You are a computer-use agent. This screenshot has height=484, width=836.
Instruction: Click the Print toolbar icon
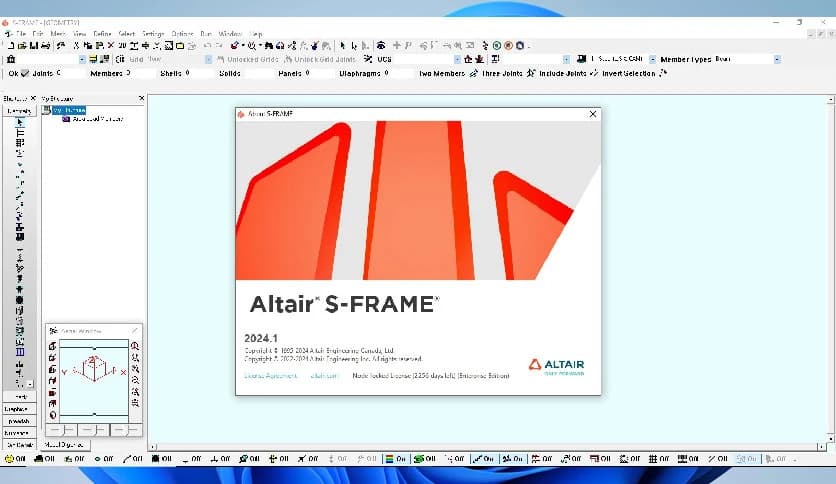coord(45,46)
